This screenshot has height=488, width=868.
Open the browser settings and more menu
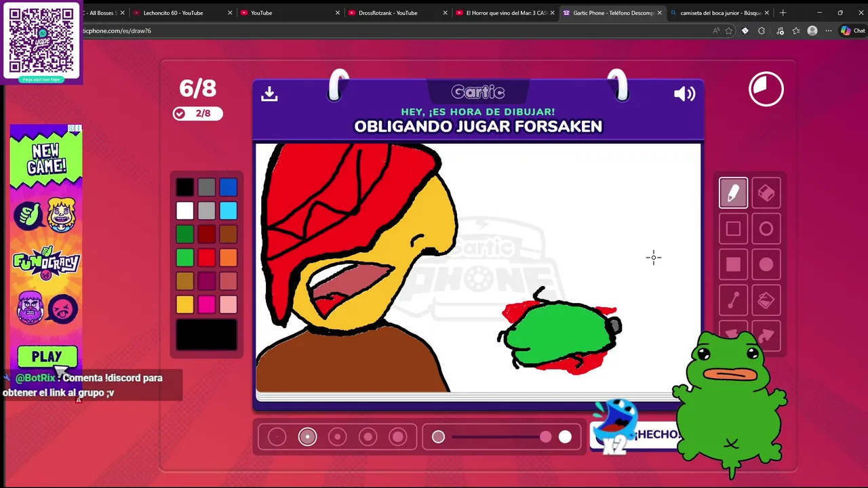tap(828, 30)
